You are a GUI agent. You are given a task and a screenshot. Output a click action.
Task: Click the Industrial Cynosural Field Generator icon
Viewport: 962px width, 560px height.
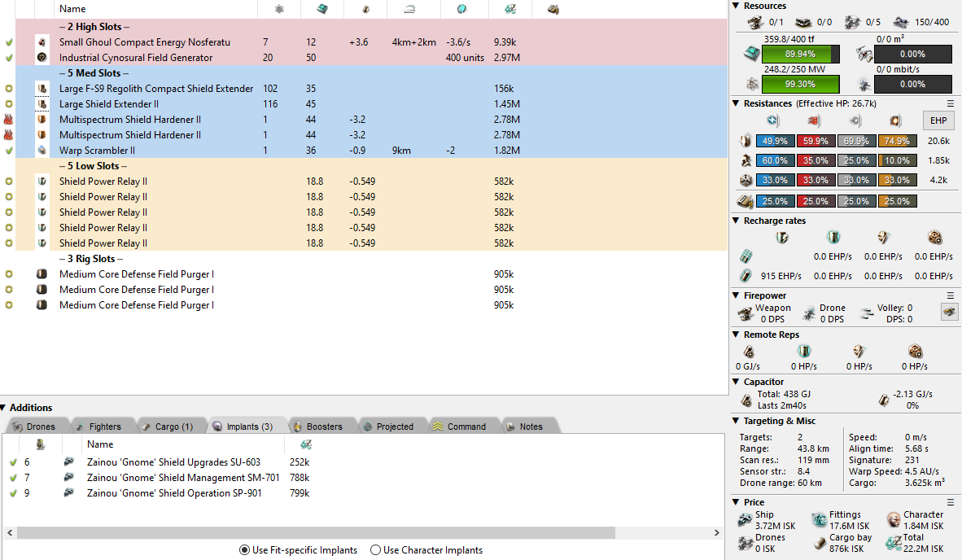tap(42, 58)
